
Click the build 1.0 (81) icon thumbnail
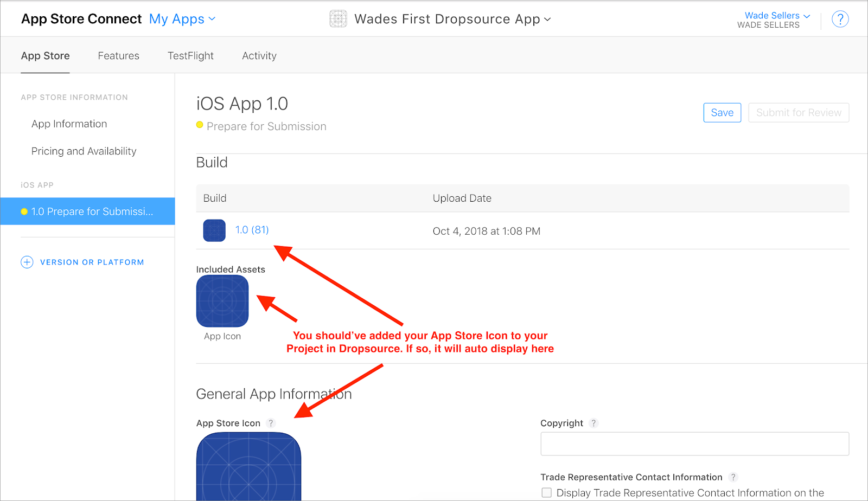pyautogui.click(x=214, y=230)
